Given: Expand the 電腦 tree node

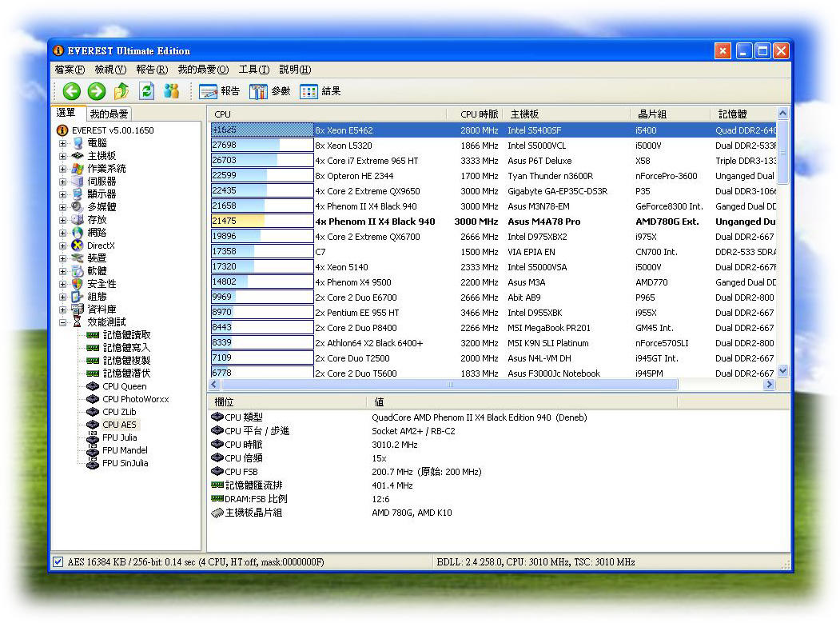Looking at the screenshot, I should click(62, 143).
